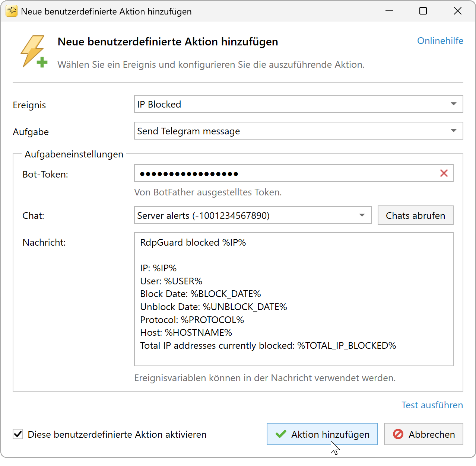476x466 pixels.
Task: Toggle "Diese benutzerdefinierte Aktion aktivieren" checkbox
Action: click(x=18, y=434)
